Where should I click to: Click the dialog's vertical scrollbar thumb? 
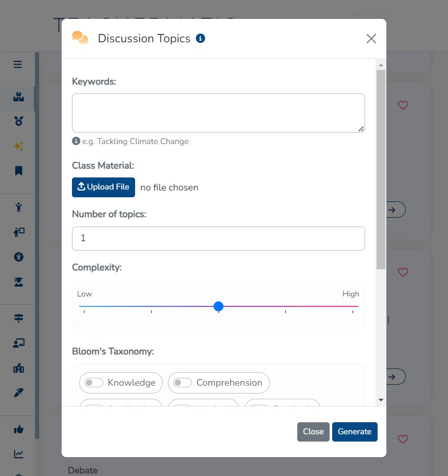coord(381,170)
